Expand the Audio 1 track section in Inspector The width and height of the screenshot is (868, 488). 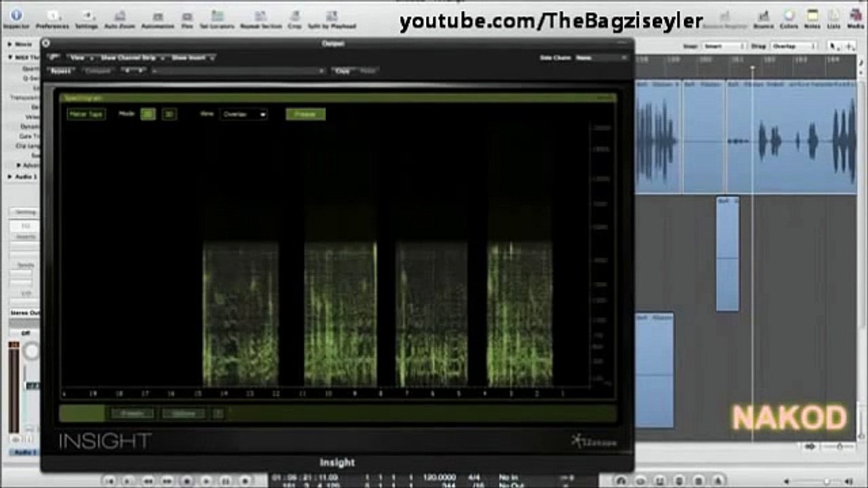[10, 177]
